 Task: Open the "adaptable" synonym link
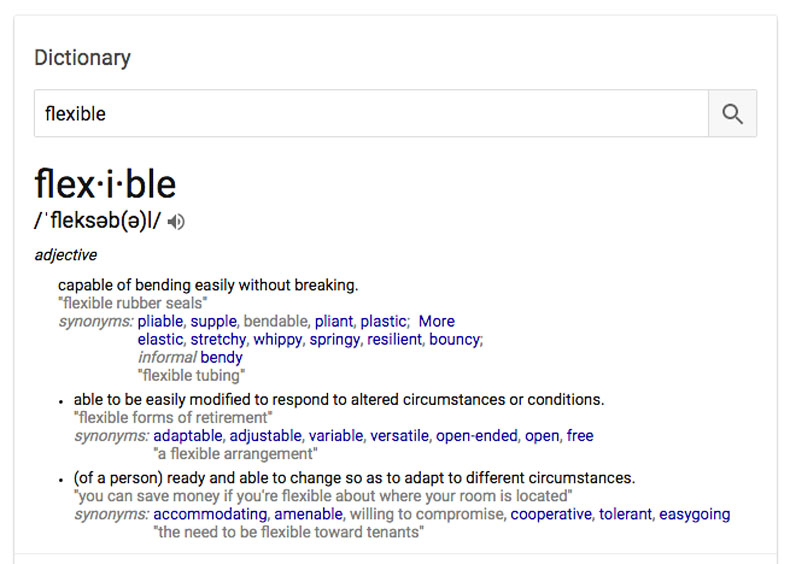coord(188,435)
